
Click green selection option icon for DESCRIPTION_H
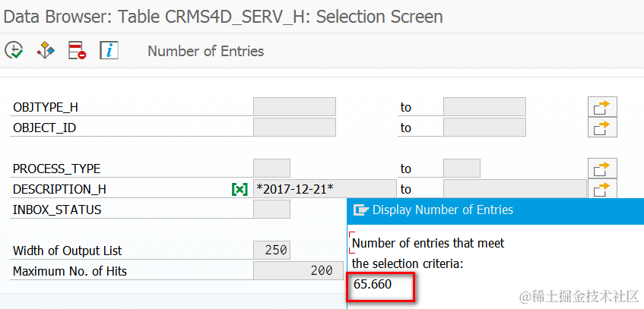click(x=240, y=189)
